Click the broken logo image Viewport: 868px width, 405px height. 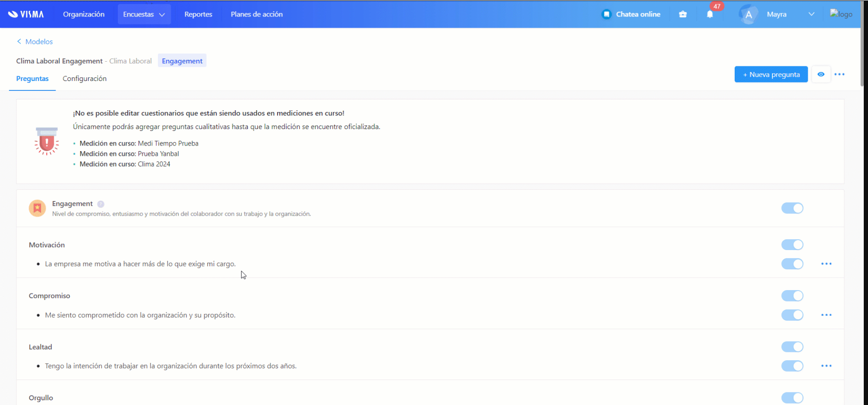[x=841, y=14]
